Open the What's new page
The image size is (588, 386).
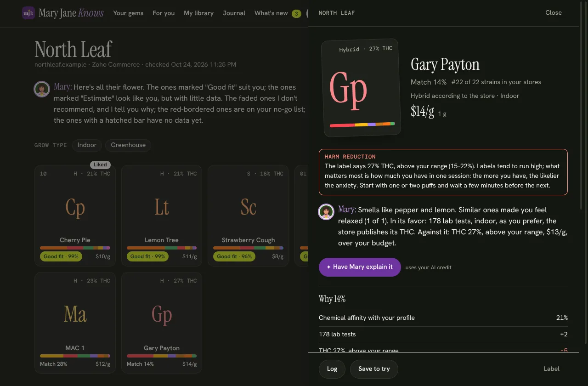click(x=271, y=13)
